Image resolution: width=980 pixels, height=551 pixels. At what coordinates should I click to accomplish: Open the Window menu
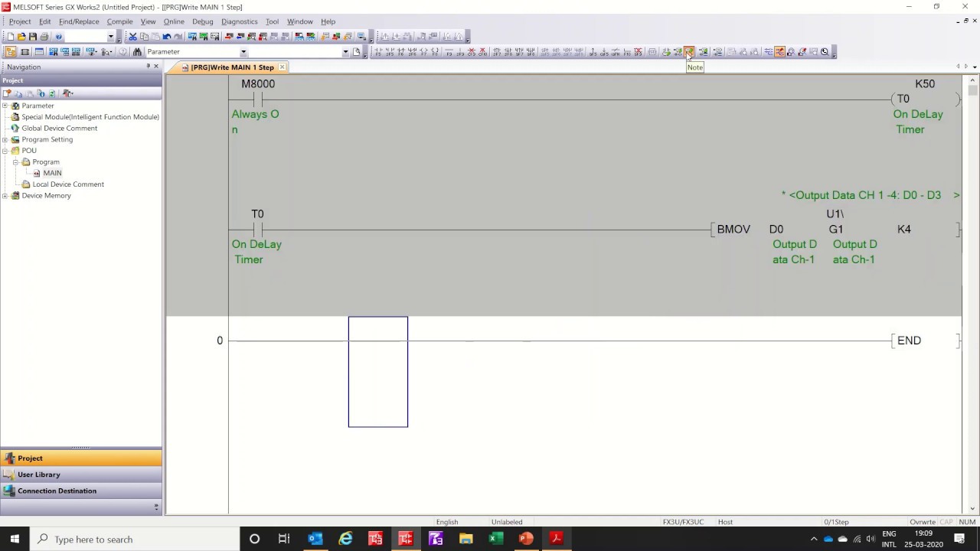click(x=299, y=21)
